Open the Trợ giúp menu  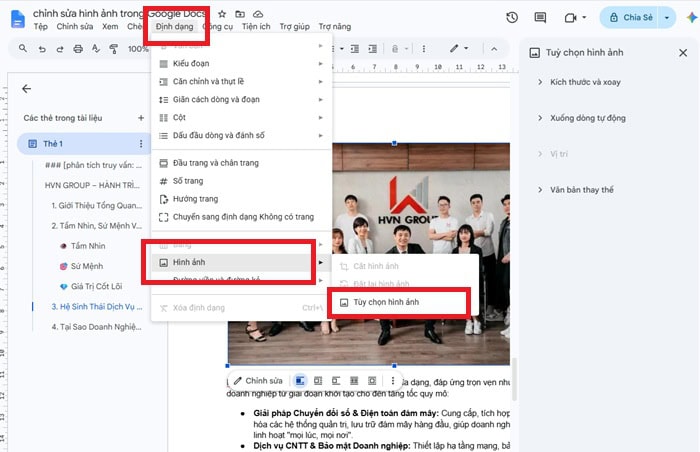[295, 27]
